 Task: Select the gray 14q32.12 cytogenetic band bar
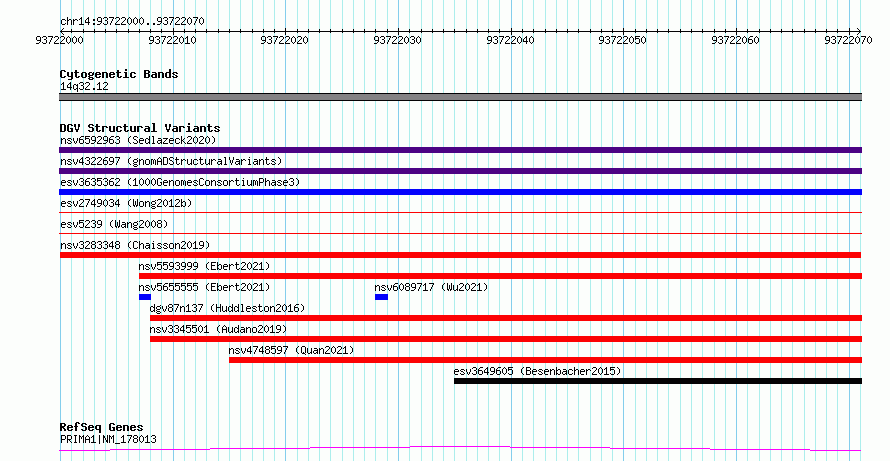(x=460, y=97)
